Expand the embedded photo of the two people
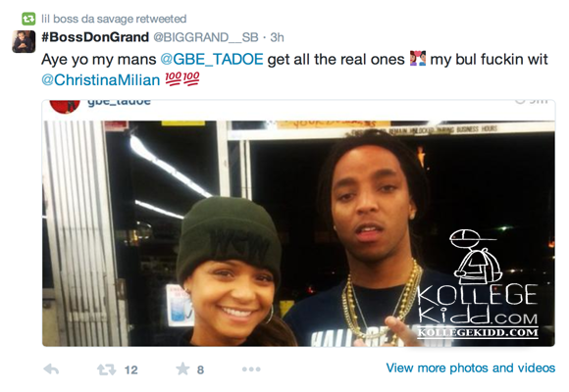This screenshot has width=569, height=392. (x=298, y=233)
